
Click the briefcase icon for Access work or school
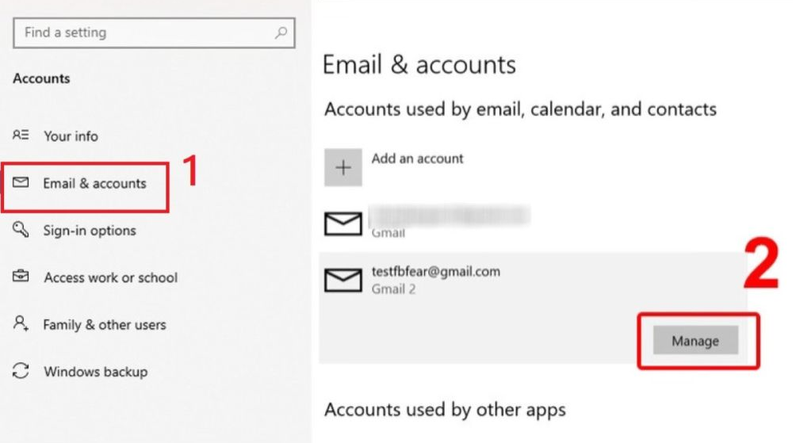[x=20, y=276]
